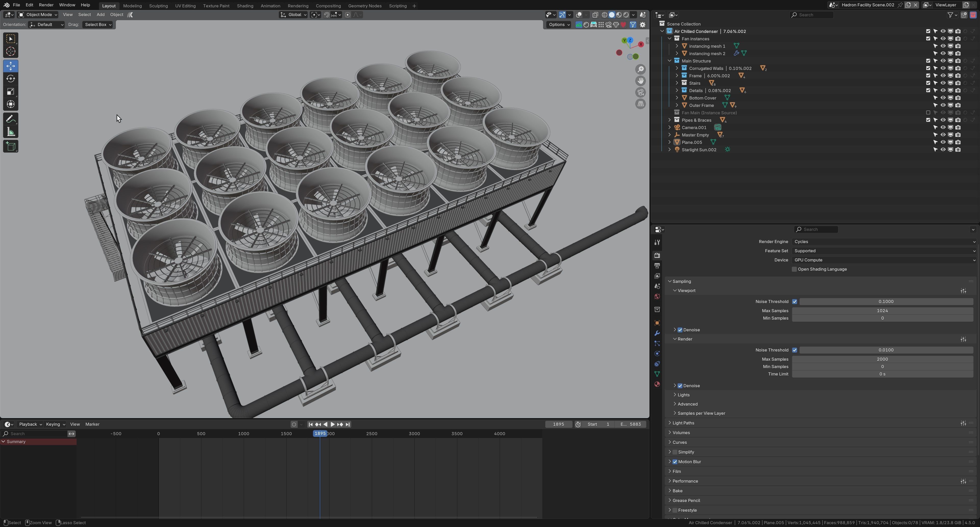Click the current frame field 1895
Screen dimensions: 980x527
pyautogui.click(x=558, y=424)
